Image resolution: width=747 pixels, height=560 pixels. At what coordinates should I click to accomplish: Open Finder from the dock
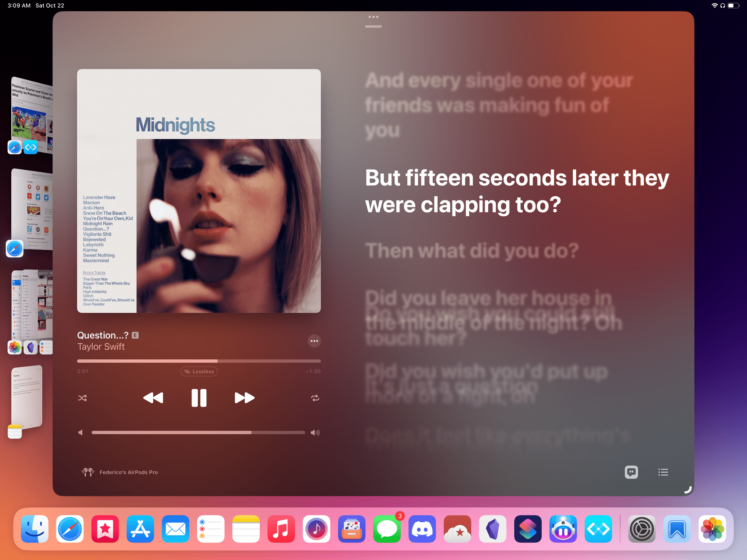[35, 529]
